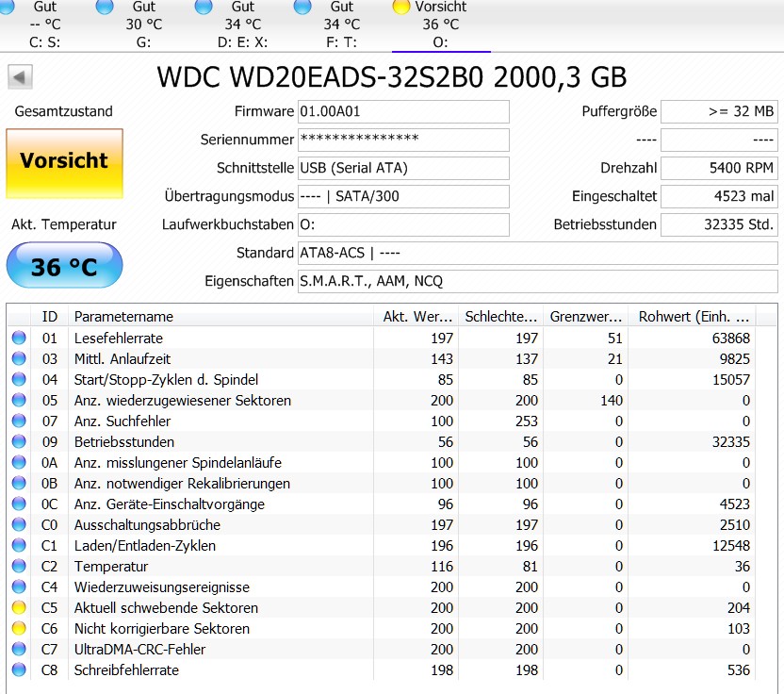Click the status icon for UltraDMA-CRC-Fehler
The height and width of the screenshot is (694, 784).
pos(19,649)
